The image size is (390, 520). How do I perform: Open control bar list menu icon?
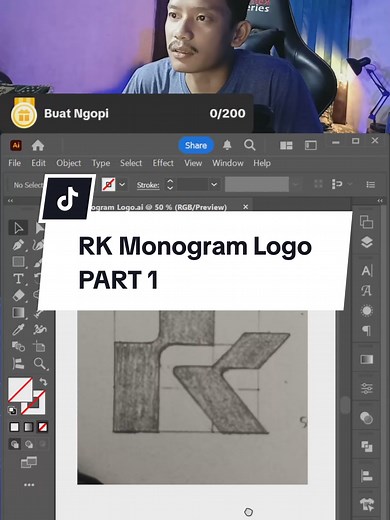pyautogui.click(x=371, y=184)
